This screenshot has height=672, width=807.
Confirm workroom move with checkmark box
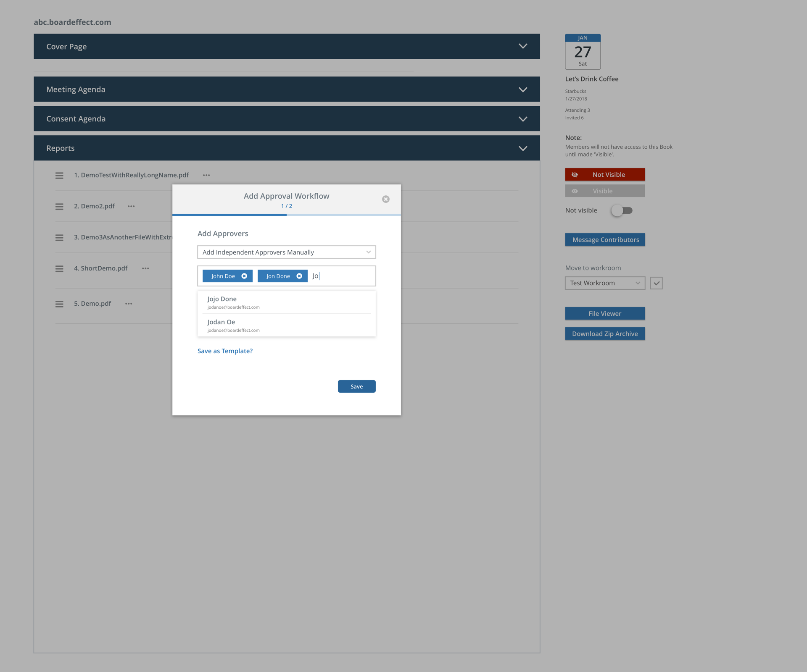point(656,283)
